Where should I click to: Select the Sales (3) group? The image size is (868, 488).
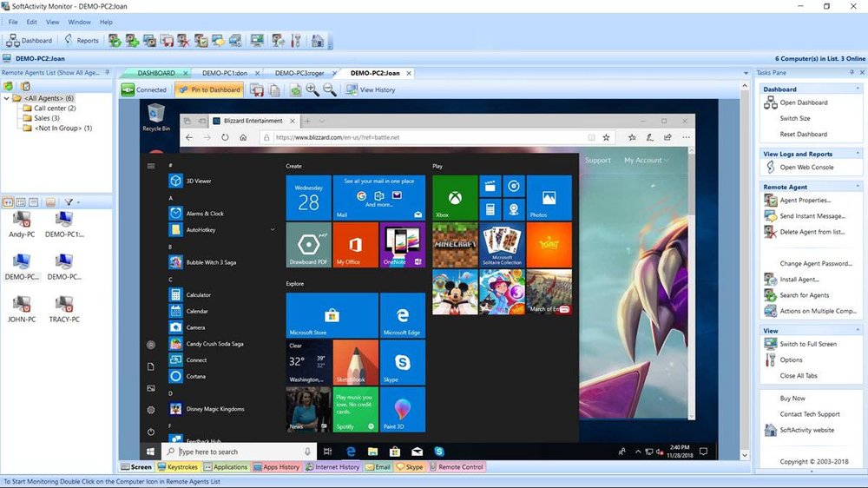pyautogui.click(x=42, y=118)
